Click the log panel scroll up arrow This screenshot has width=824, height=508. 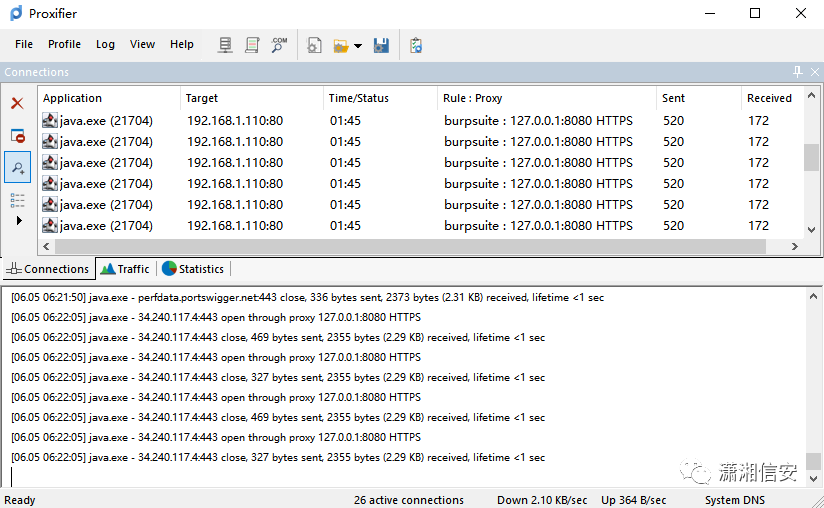pyautogui.click(x=813, y=297)
